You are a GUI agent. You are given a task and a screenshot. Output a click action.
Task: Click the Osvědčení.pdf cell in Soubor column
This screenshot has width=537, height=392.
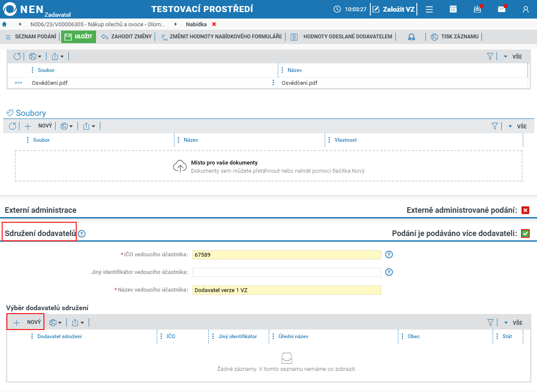[50, 83]
